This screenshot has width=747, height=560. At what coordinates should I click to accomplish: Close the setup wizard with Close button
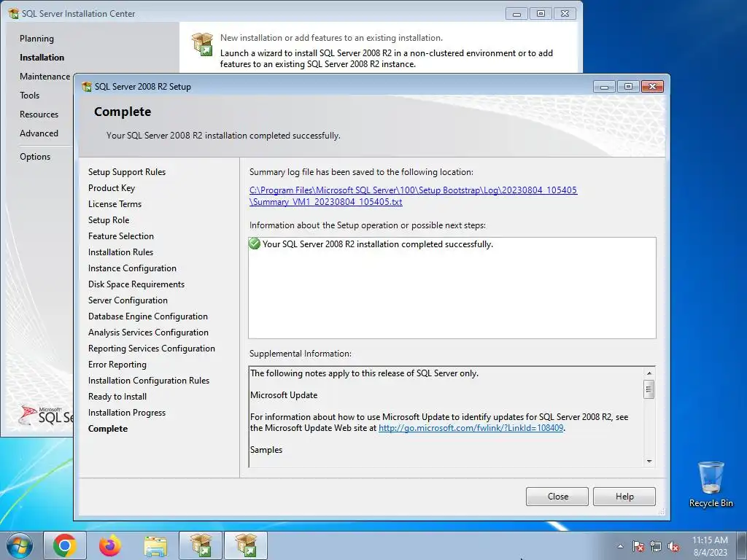[x=557, y=496]
